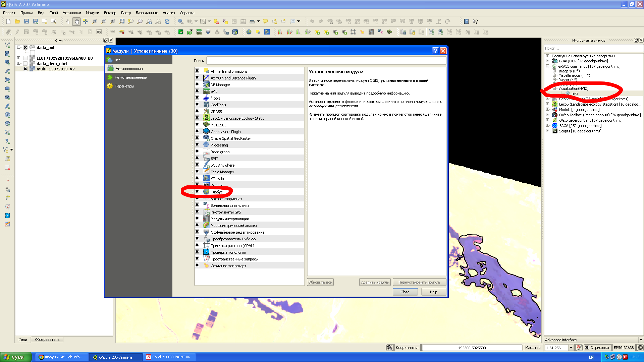Image resolution: width=644 pixels, height=362 pixels.
Task: Uncheck the Глобус plugin
Action: pos(197,191)
